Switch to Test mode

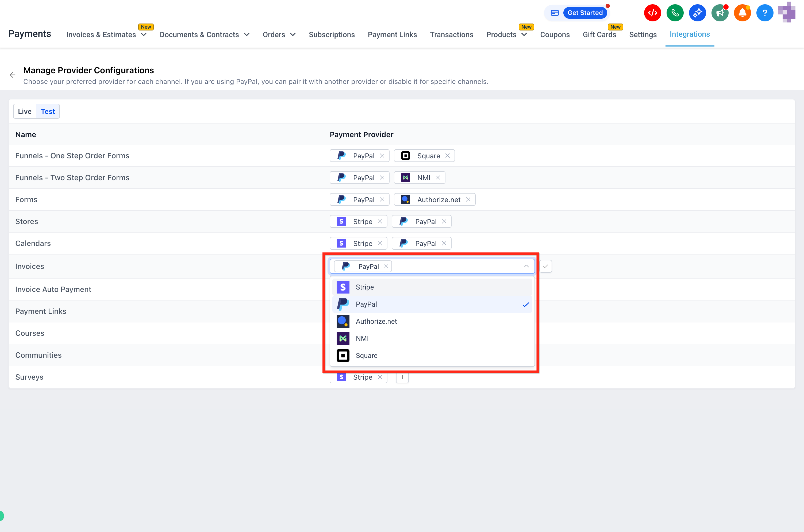coord(48,111)
